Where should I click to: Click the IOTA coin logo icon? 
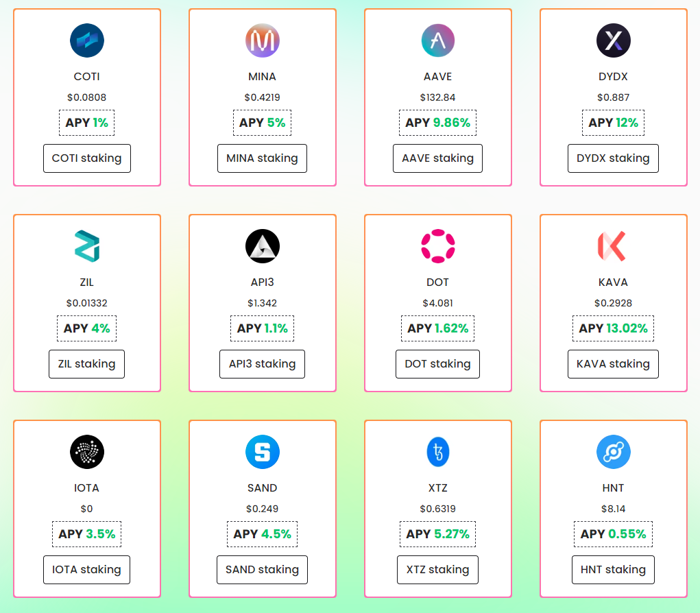click(87, 452)
